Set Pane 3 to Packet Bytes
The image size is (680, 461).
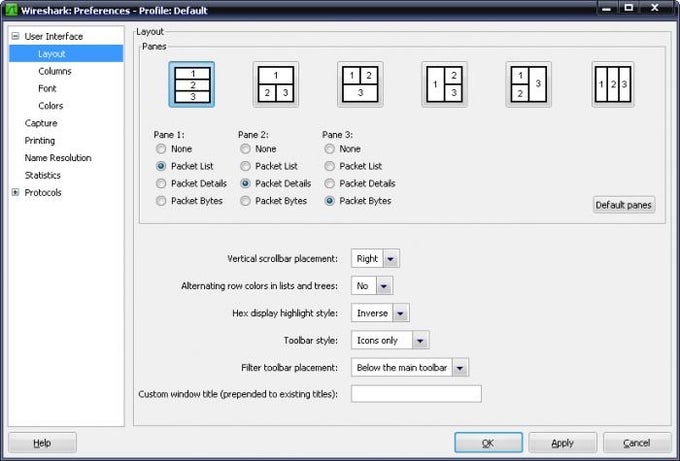329,201
